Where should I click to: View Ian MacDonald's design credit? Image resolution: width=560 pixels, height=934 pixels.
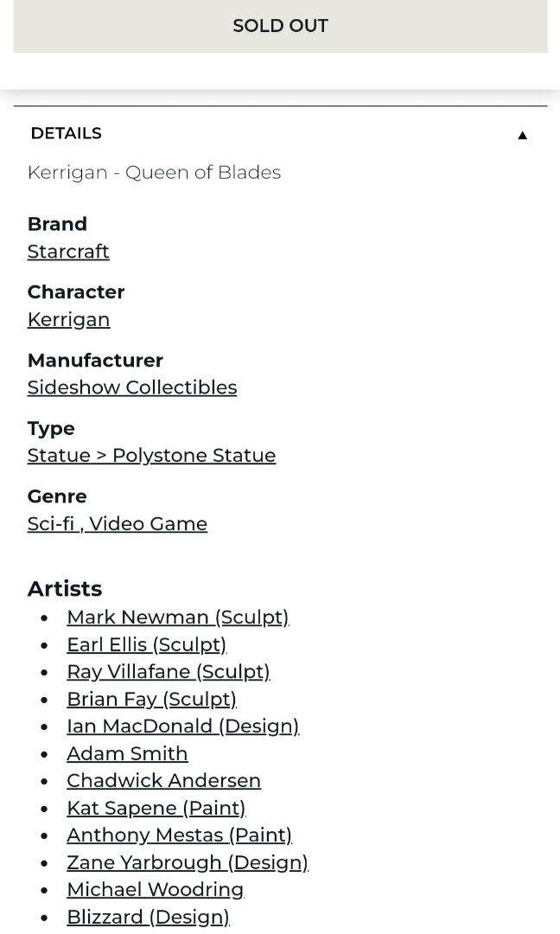click(x=182, y=726)
